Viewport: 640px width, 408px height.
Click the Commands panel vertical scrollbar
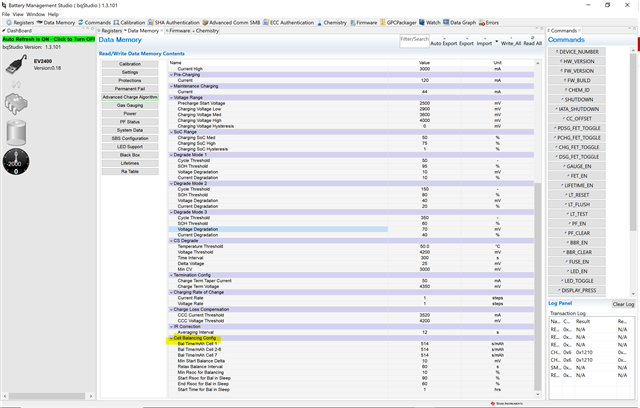tap(633, 142)
